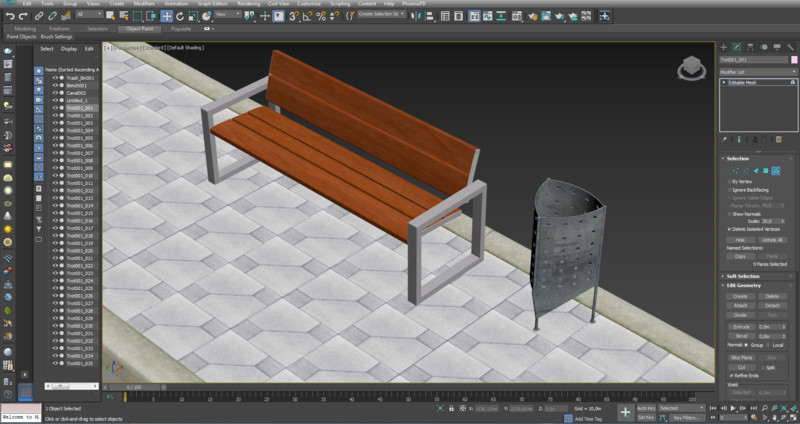Screen dimensions: 800x424
Task: Collapse the Edit Geometry rollout
Action: tap(745, 286)
